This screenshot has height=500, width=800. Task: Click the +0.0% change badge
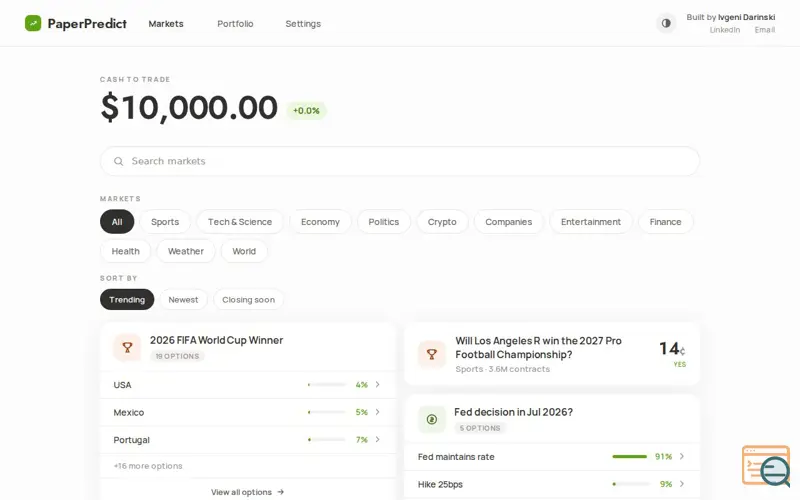(x=306, y=111)
